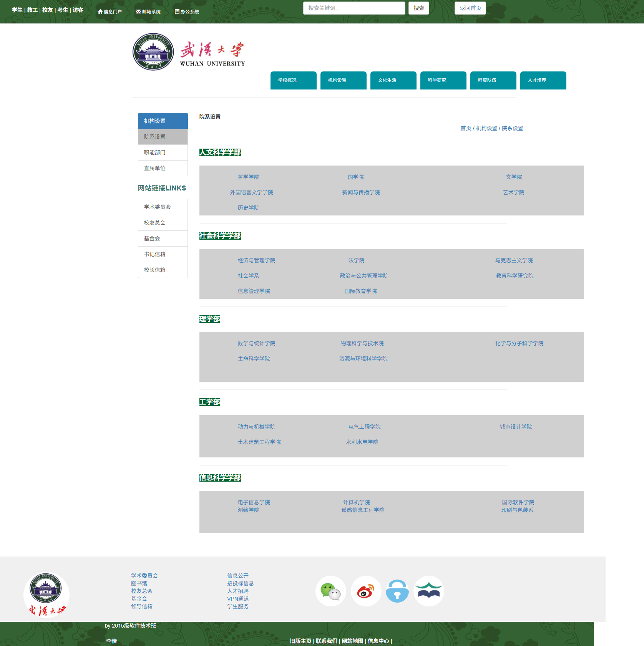Select 直属单位 in the sidebar

coord(163,168)
